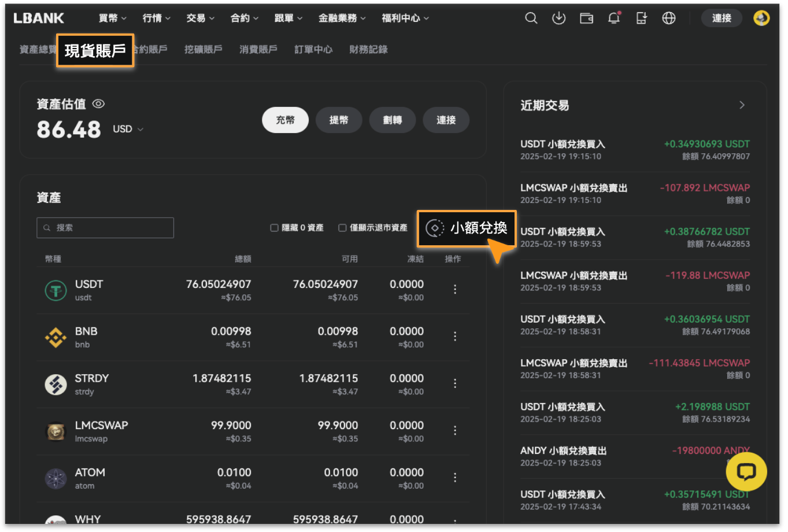
Task: Click the ATOM total 0.0100 cell
Action: 234,472
